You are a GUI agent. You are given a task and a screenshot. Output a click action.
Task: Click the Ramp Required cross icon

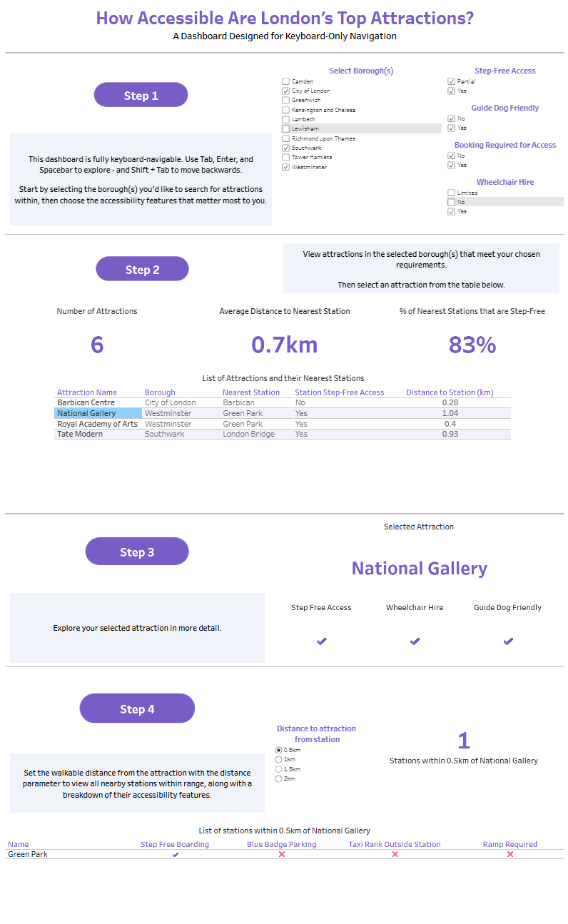pos(510,855)
